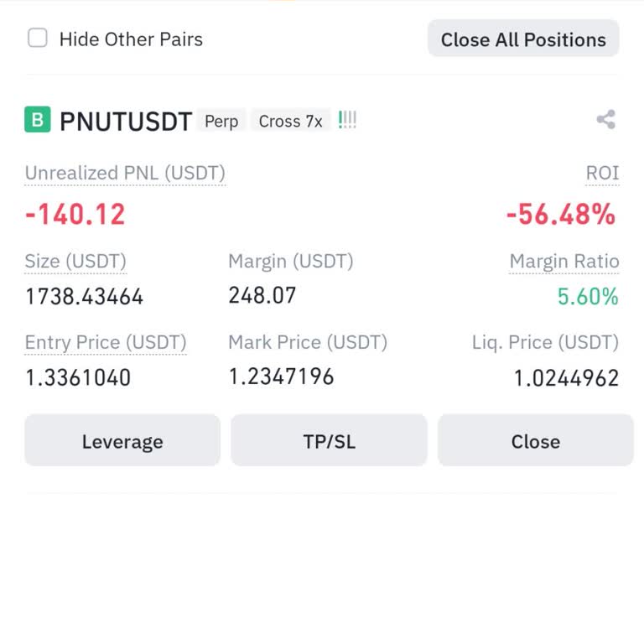Tap the ROI label
This screenshot has width=644, height=644.
(x=602, y=174)
